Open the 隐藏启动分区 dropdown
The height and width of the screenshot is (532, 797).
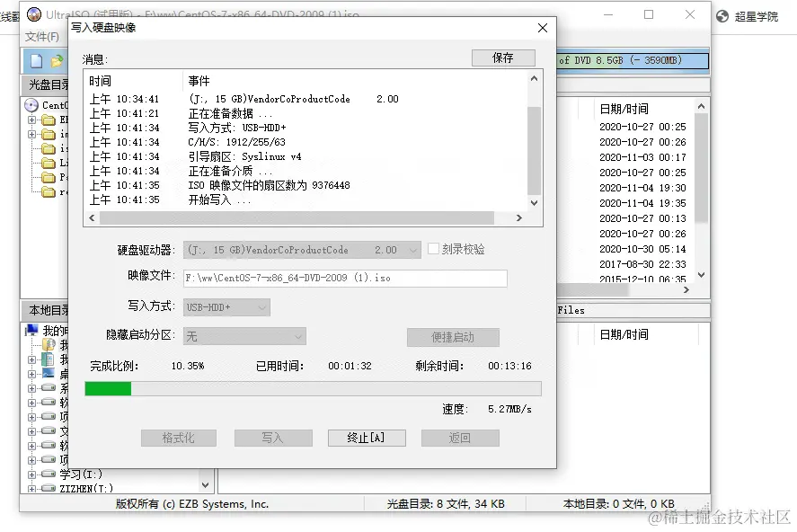(x=244, y=336)
